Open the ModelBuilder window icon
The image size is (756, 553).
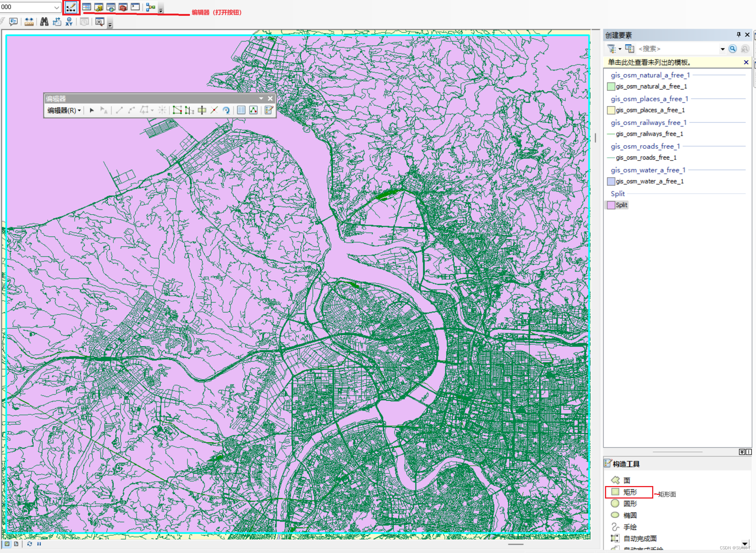151,7
